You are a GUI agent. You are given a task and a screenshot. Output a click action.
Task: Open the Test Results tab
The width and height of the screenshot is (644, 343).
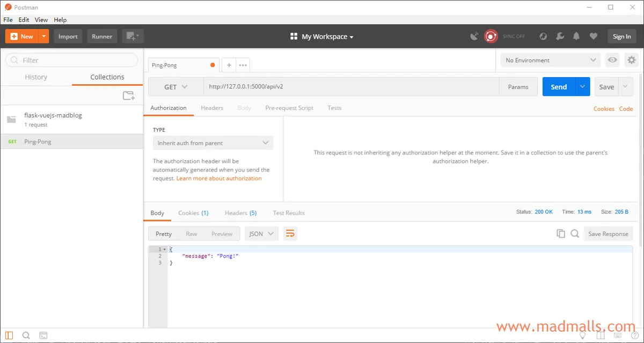point(289,213)
